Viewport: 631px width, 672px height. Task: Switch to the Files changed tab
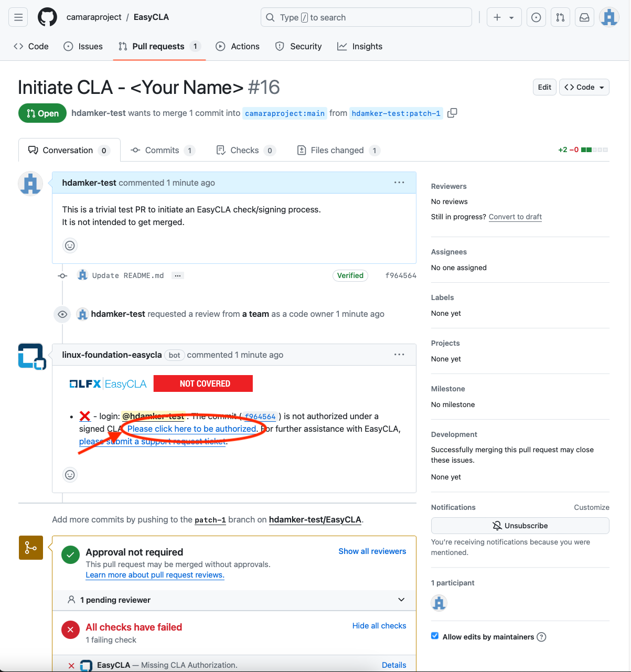coord(339,150)
